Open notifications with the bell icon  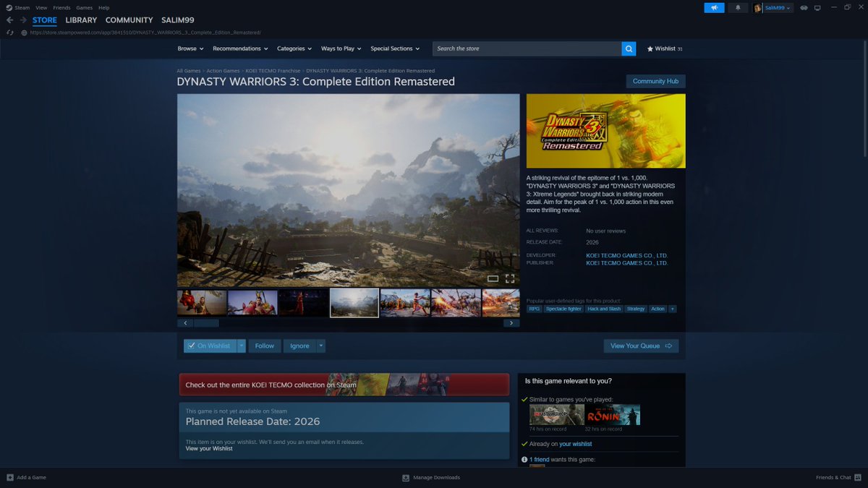pos(738,7)
